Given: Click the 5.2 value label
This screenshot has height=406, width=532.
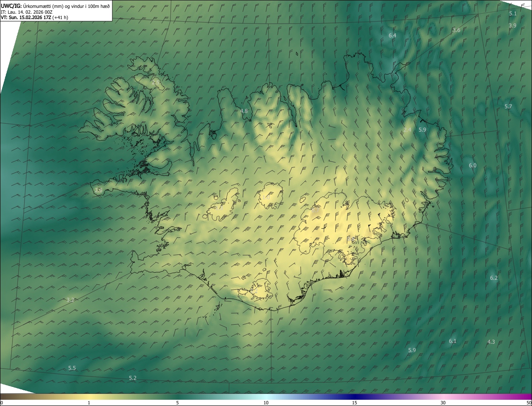Looking at the screenshot, I should (x=133, y=378).
